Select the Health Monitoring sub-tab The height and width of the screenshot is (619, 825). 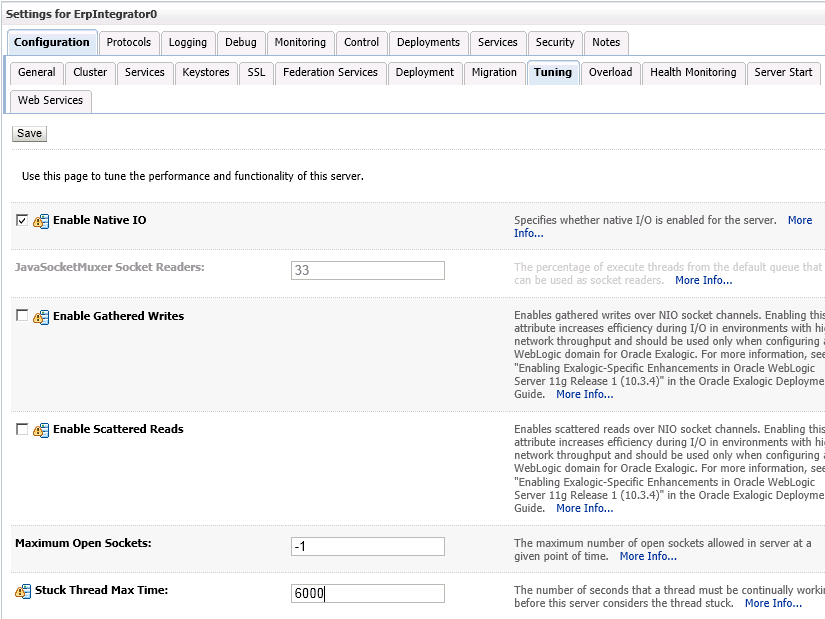pos(693,72)
